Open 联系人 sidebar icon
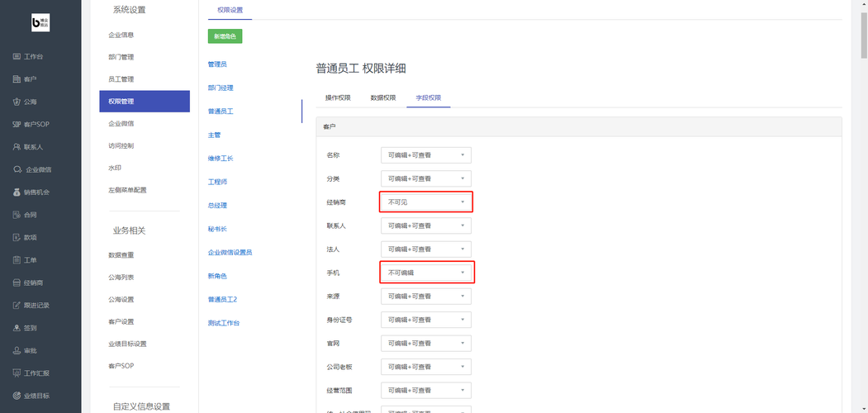The image size is (868, 413). [x=17, y=147]
